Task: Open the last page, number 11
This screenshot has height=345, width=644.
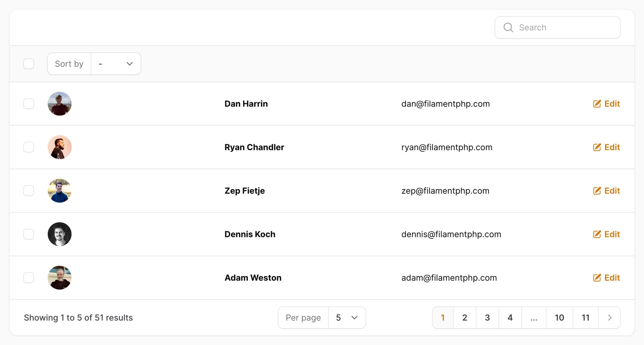Action: click(x=586, y=318)
